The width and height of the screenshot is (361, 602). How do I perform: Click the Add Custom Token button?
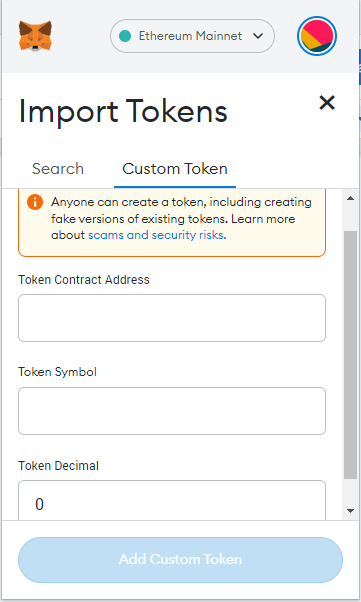[x=180, y=559]
